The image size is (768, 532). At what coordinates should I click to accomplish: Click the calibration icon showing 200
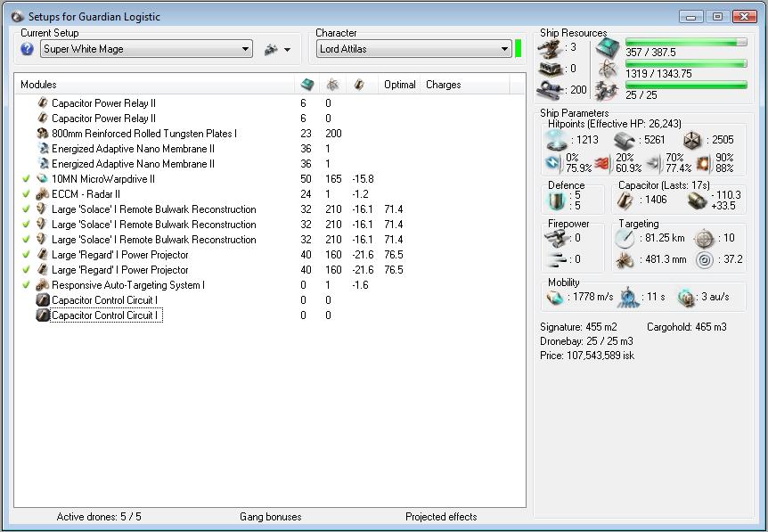[550, 90]
